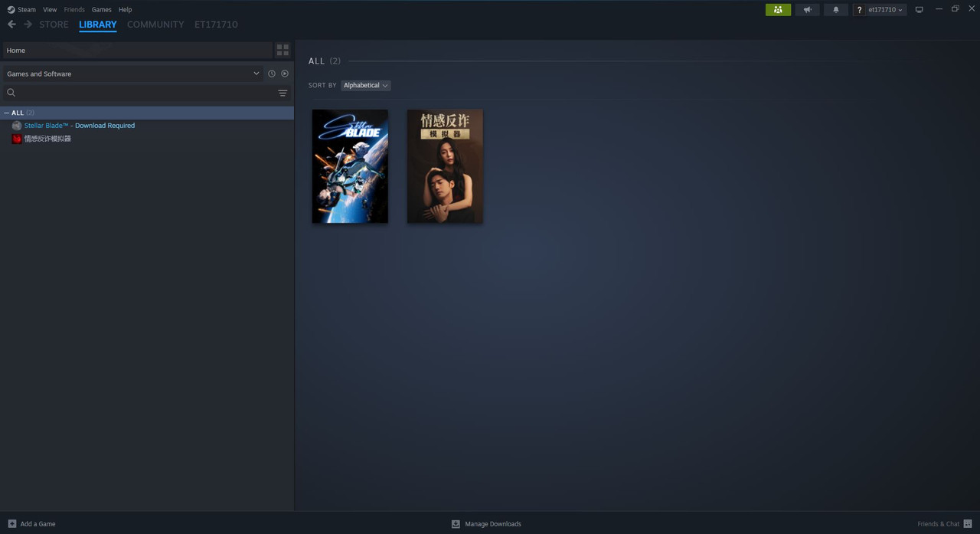The width and height of the screenshot is (980, 534).
Task: Switch to the STORE tab
Action: [54, 25]
